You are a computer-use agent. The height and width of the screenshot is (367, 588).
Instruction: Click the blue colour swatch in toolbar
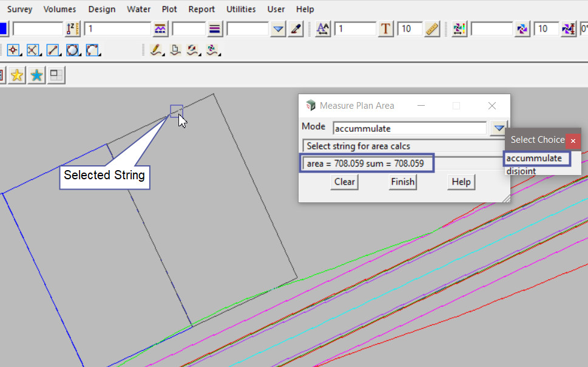click(3, 29)
